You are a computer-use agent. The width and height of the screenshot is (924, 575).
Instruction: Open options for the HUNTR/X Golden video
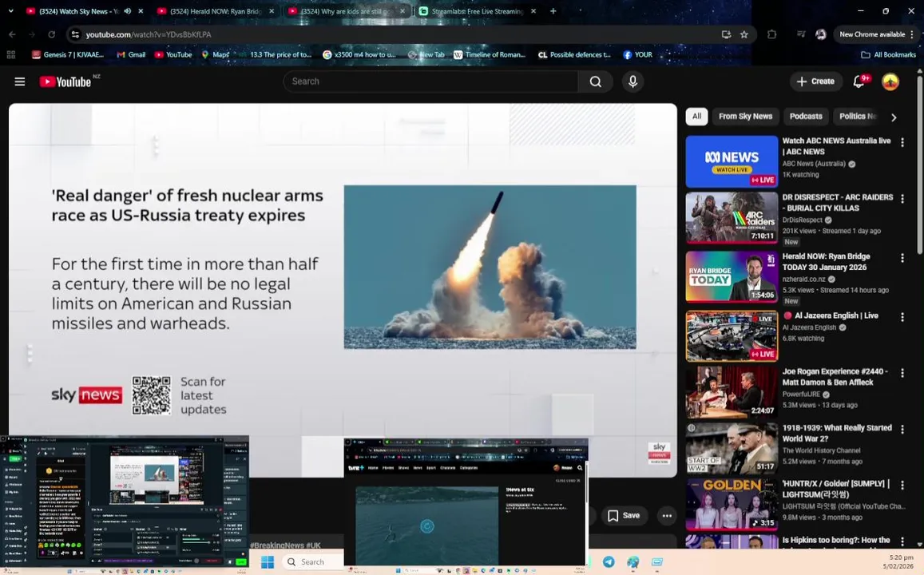tap(902, 484)
